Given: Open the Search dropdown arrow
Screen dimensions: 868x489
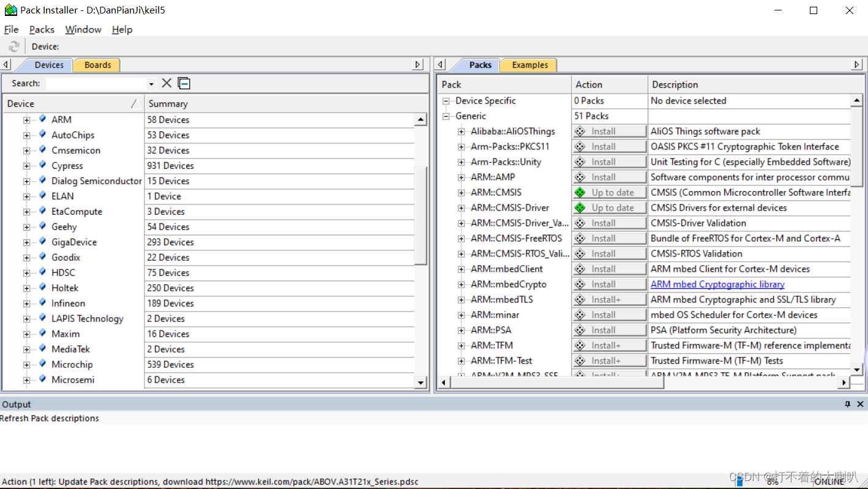Looking at the screenshot, I should pyautogui.click(x=151, y=84).
